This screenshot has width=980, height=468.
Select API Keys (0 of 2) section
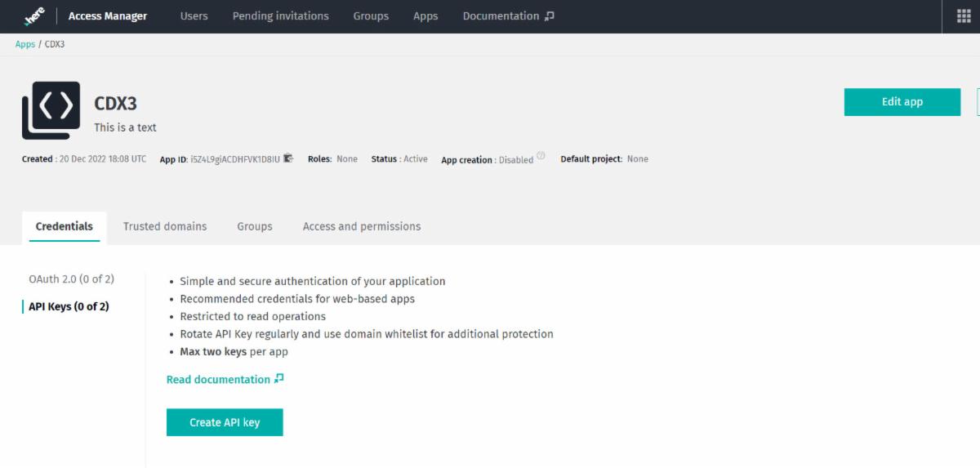(x=69, y=306)
